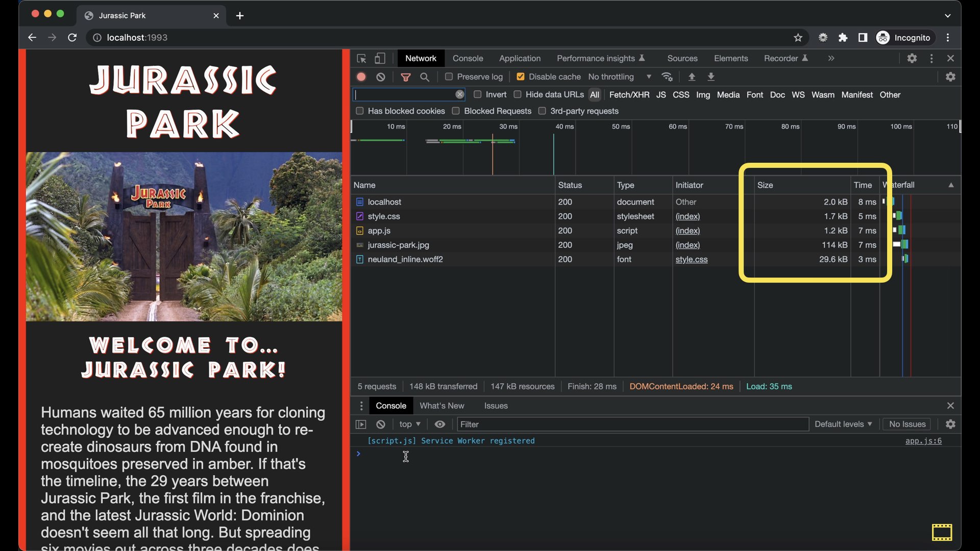This screenshot has height=551, width=980.
Task: Click the style.css initiator link
Action: tap(692, 260)
